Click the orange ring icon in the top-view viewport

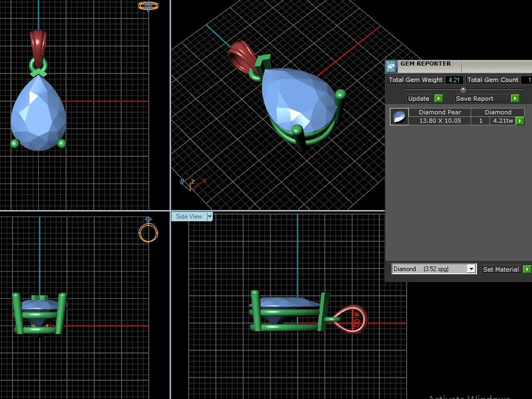[x=148, y=6]
